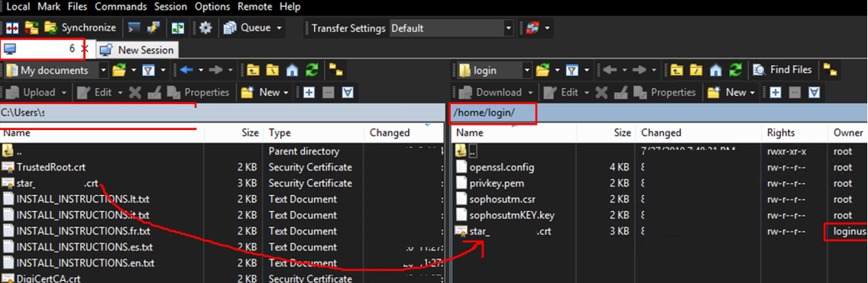Expand the My documents directory dropdown
This screenshot has width=868, height=283.
[x=103, y=70]
